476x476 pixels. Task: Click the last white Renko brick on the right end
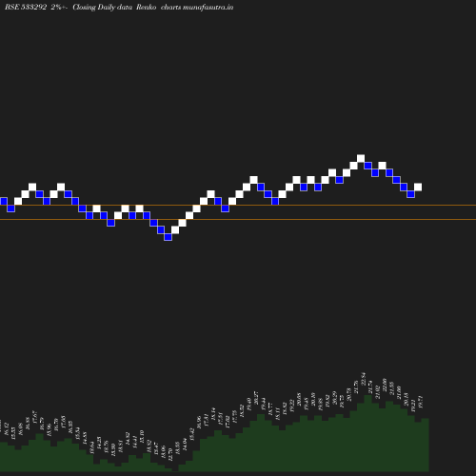pyautogui.click(x=418, y=187)
